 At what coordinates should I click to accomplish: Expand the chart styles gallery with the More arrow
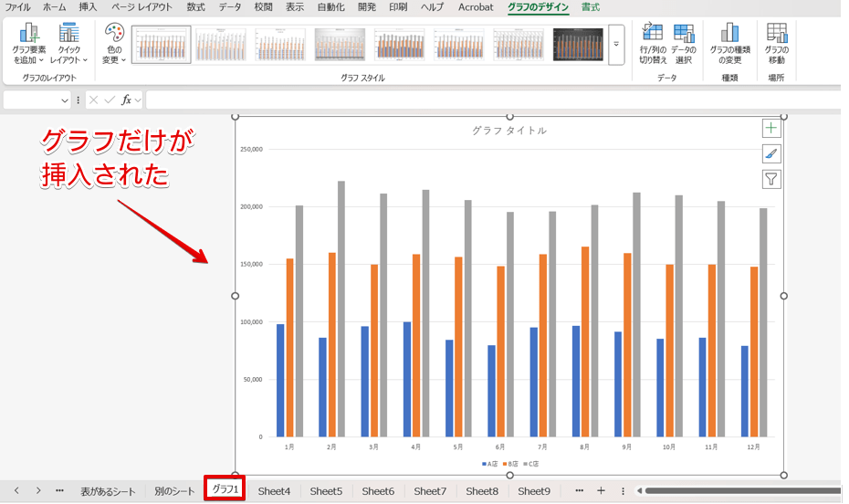point(616,44)
